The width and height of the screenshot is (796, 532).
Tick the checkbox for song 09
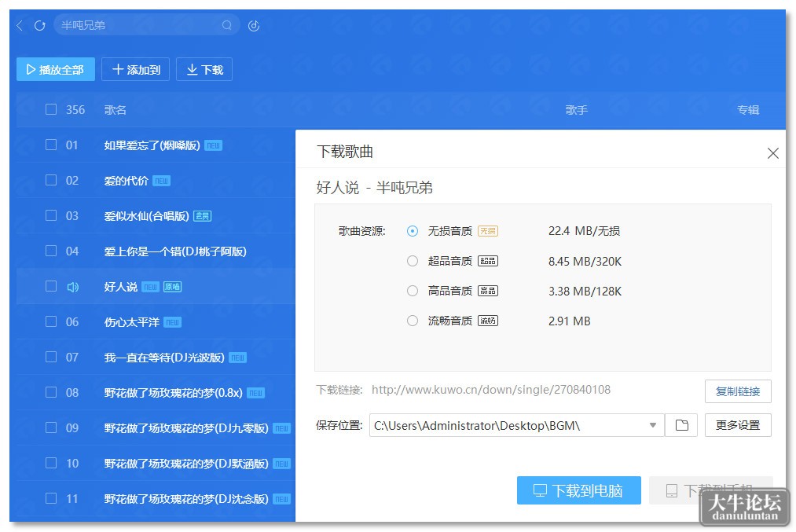[x=51, y=427]
